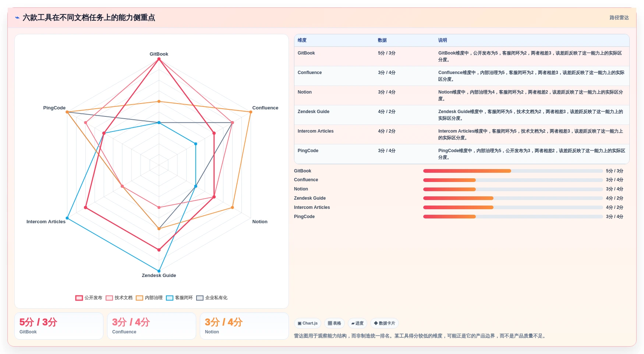644x354 pixels.
Task: Click the Confluence axis label on radar
Action: tap(265, 108)
